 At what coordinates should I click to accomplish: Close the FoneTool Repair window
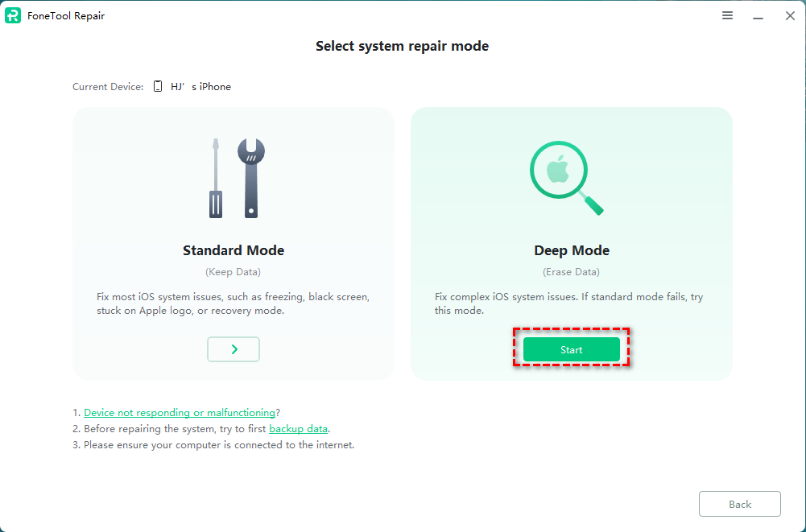790,15
